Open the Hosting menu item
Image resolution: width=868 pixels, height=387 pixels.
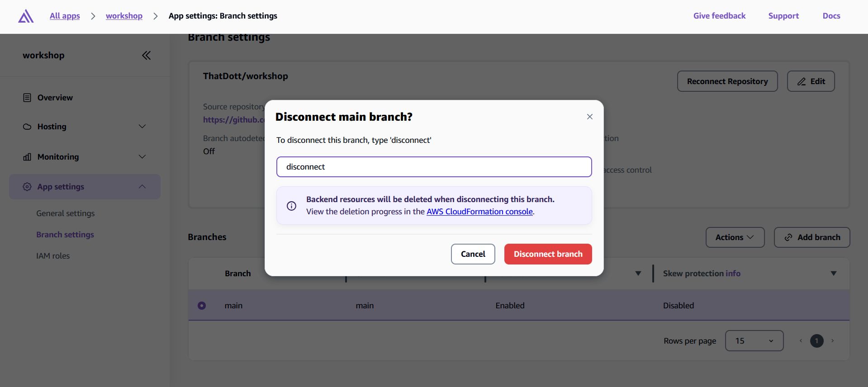pyautogui.click(x=85, y=127)
